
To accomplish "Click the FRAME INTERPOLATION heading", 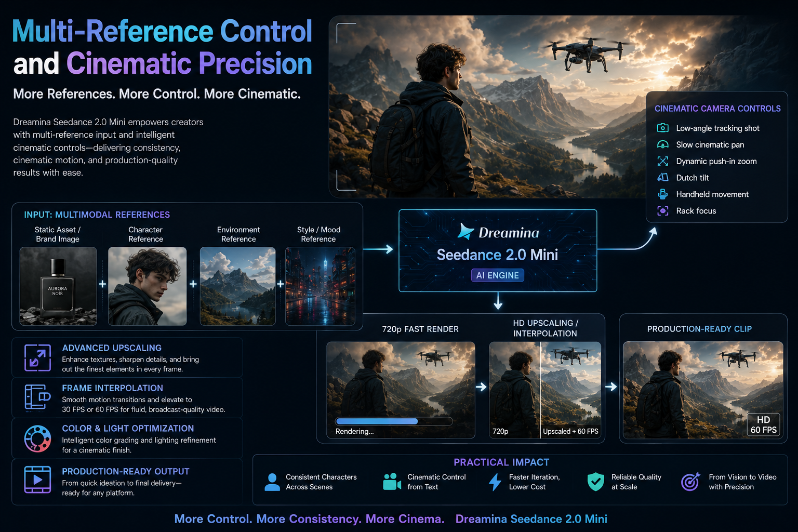I will click(x=112, y=388).
